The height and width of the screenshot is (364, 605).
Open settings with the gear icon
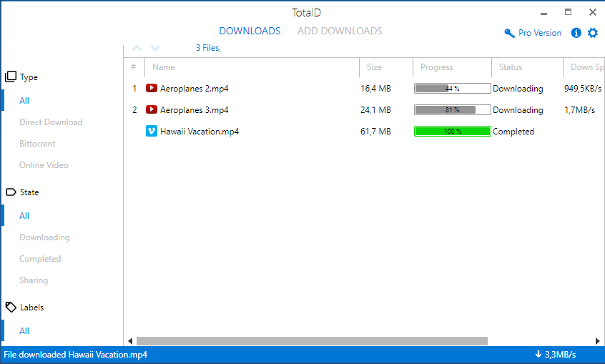[x=593, y=33]
